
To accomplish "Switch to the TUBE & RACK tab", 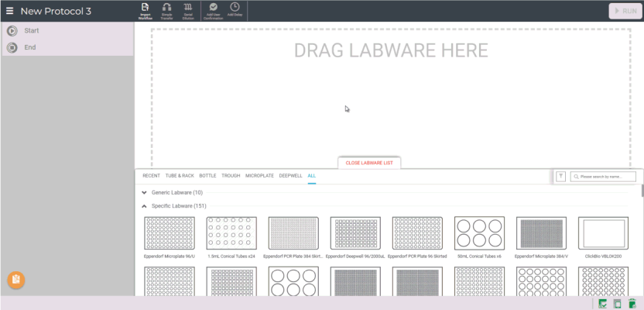I will pos(180,176).
